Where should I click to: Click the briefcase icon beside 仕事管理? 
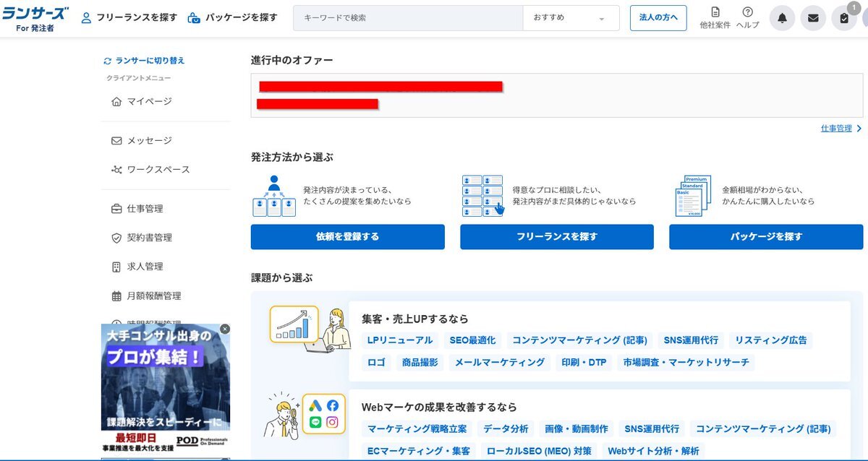[x=116, y=209]
